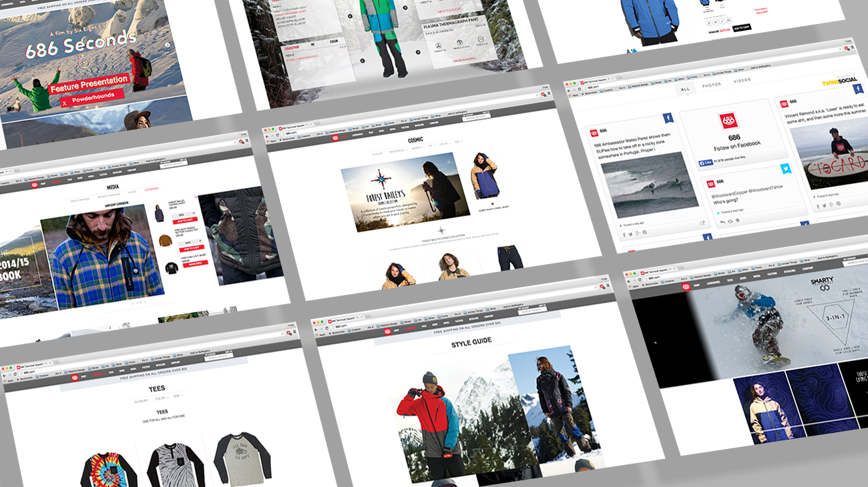
Task: Click Follow on Facebook link
Action: (738, 145)
